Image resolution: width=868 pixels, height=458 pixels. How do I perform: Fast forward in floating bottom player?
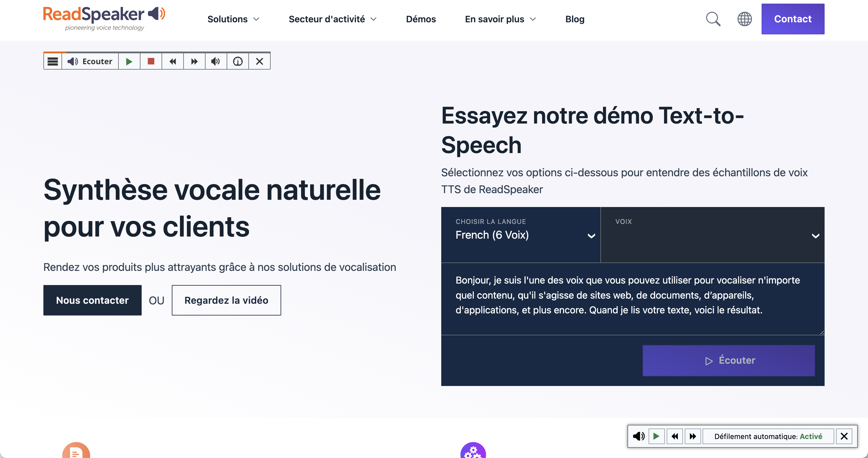tap(693, 436)
